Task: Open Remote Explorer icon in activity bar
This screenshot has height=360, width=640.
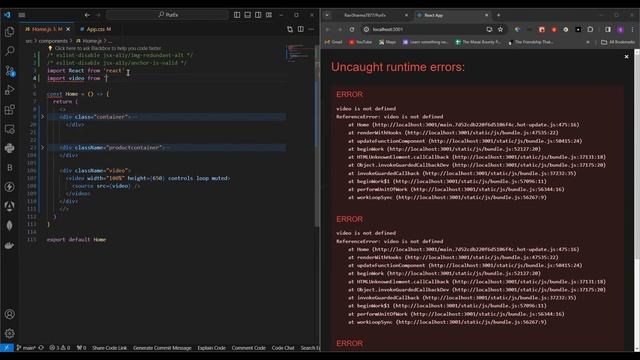Action: click(9, 129)
